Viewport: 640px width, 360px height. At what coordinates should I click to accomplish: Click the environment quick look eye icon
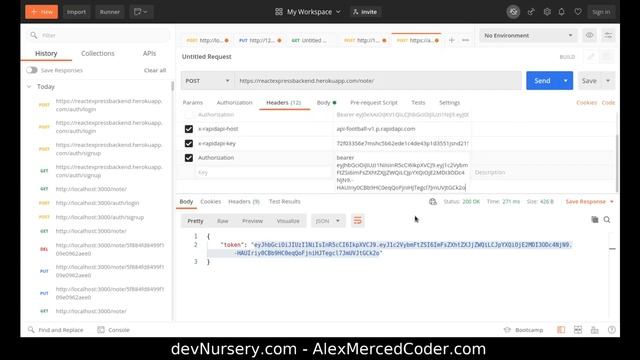589,36
